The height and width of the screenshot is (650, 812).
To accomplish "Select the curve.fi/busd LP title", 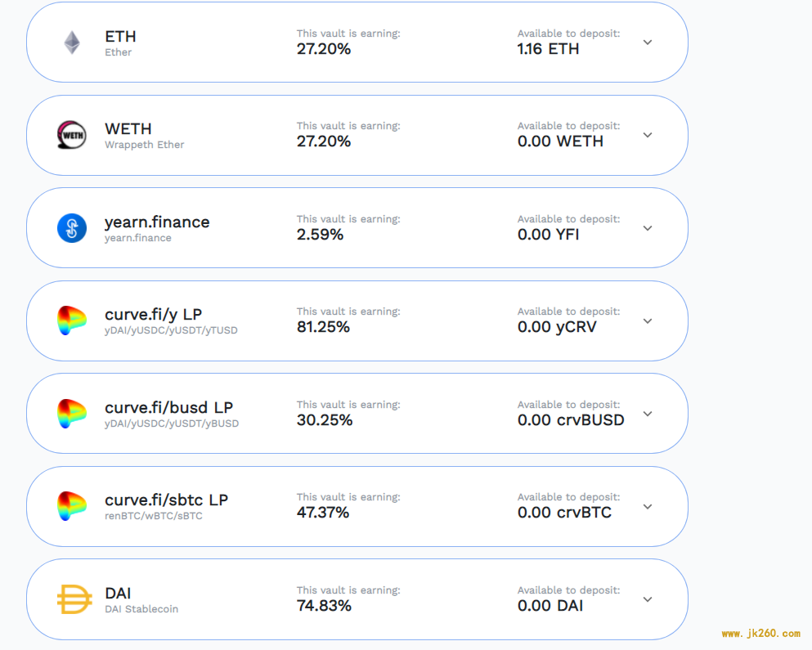I will [x=168, y=408].
